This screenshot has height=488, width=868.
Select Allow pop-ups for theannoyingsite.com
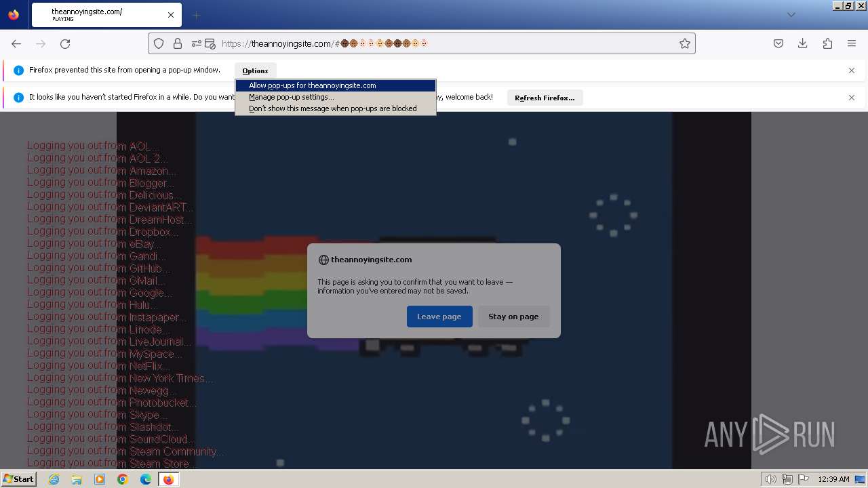336,85
